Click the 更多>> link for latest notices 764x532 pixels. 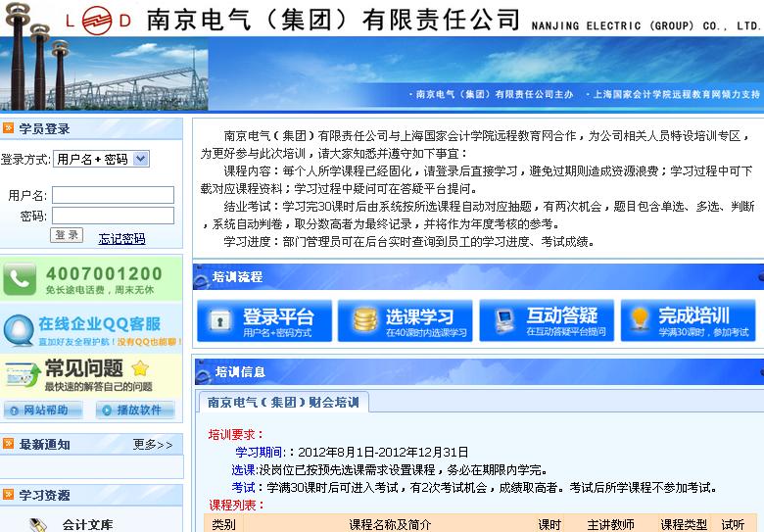coord(153,445)
